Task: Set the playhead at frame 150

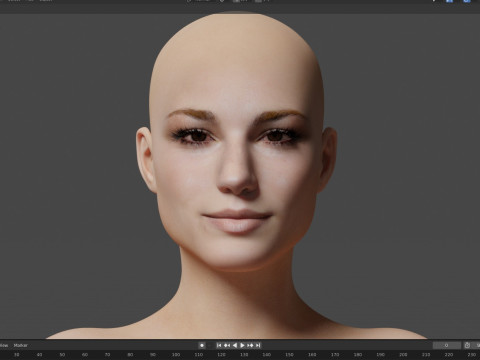Action: [289, 355]
